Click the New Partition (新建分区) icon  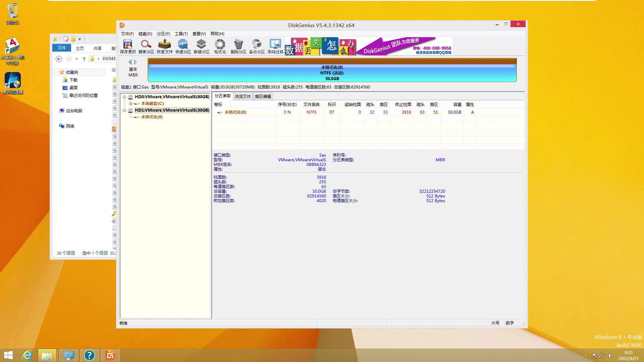pos(202,47)
